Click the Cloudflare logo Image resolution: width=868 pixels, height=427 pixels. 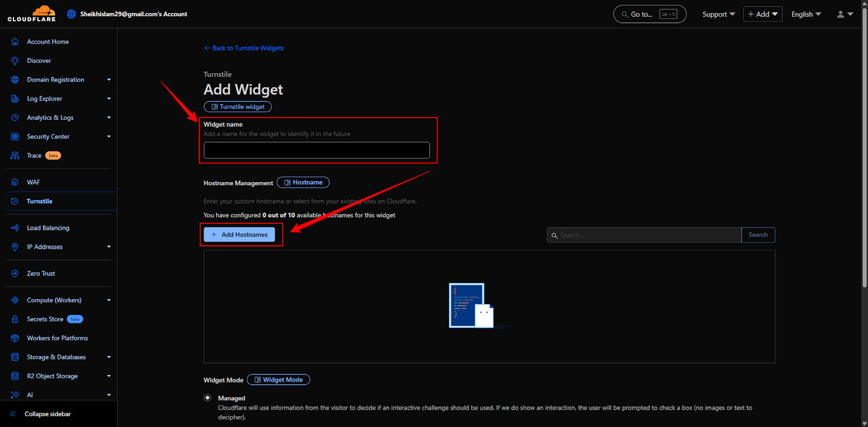pos(31,14)
